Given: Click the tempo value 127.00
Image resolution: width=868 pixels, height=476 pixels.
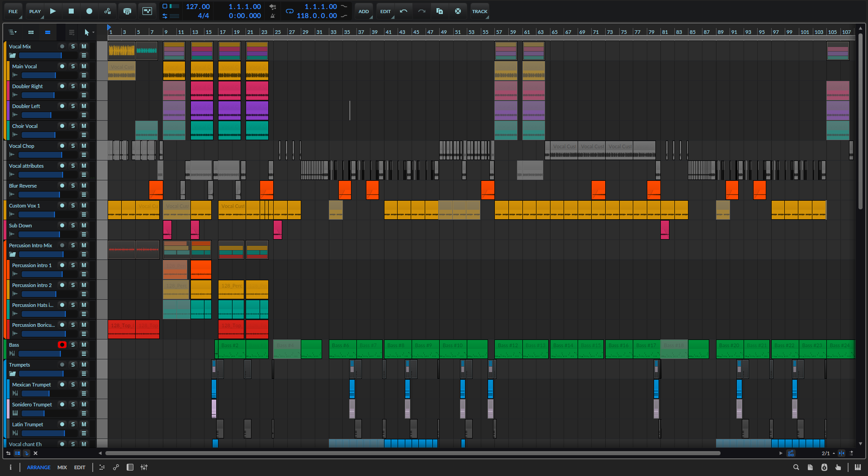Looking at the screenshot, I should 198,7.
